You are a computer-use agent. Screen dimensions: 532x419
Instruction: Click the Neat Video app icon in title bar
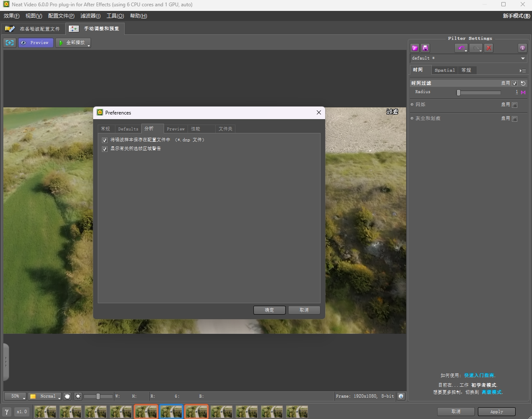[6, 4]
